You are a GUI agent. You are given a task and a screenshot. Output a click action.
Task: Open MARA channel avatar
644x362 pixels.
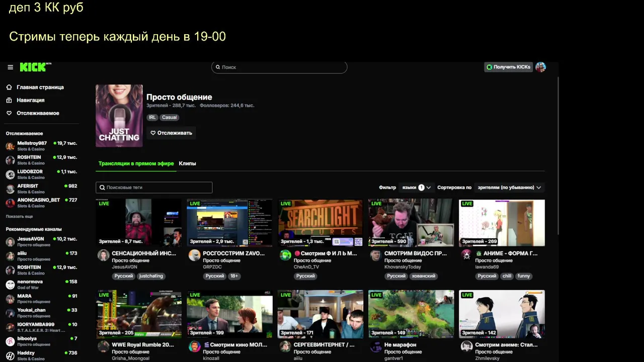(x=10, y=299)
